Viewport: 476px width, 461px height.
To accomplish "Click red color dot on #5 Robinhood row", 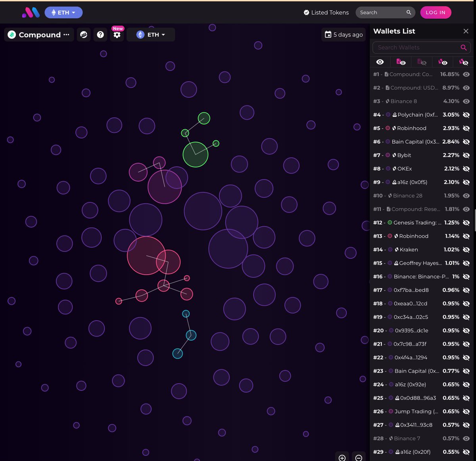I will [388, 128].
